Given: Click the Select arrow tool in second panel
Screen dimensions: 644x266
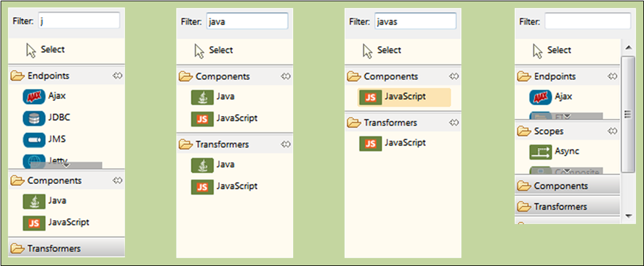Looking at the screenshot, I should [x=200, y=50].
